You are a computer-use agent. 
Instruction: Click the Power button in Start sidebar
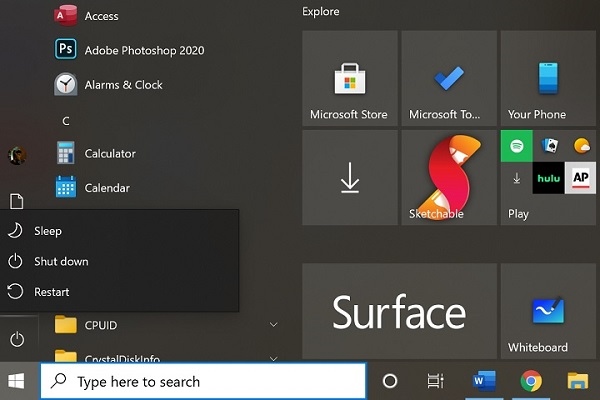(x=16, y=339)
